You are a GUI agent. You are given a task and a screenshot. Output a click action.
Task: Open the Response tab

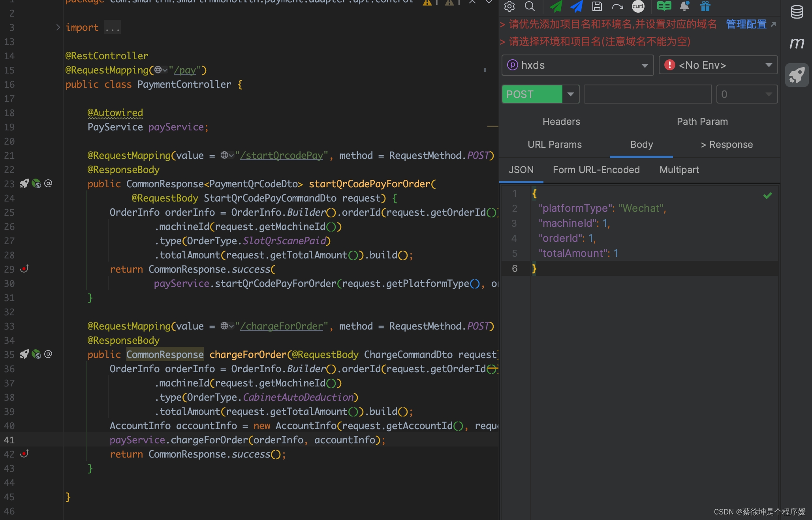(727, 144)
